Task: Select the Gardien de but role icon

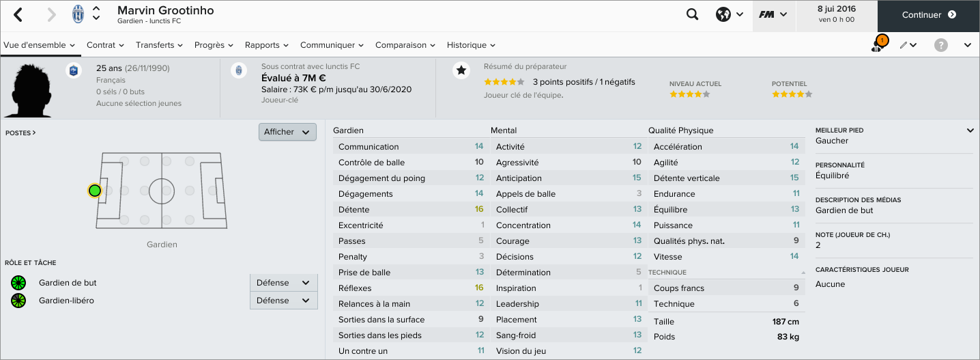Action: (x=18, y=283)
